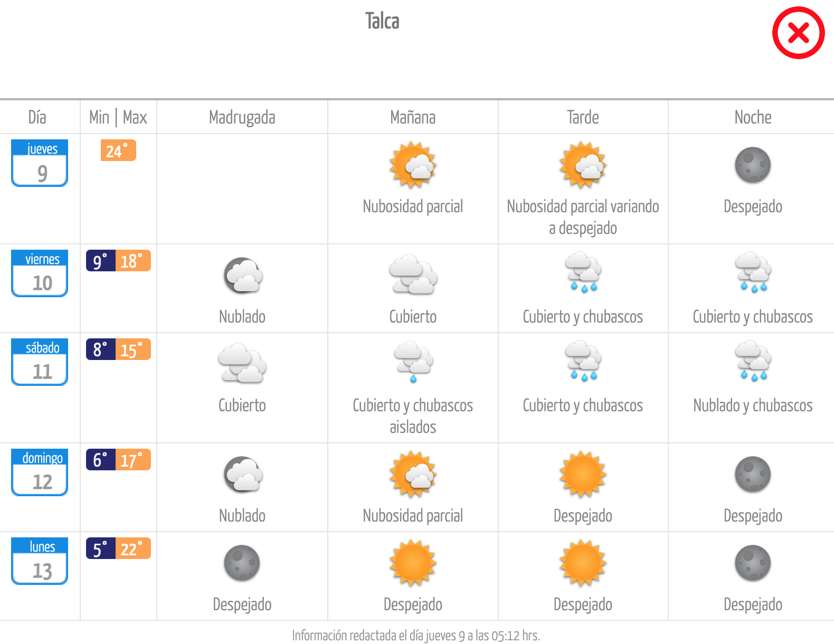Select the jueves 9 calendar day badge
This screenshot has height=644, width=834.
40,163
